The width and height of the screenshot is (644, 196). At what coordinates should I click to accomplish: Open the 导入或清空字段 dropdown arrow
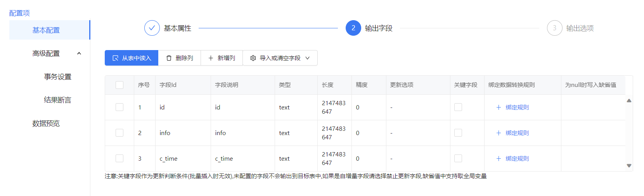tap(308, 58)
